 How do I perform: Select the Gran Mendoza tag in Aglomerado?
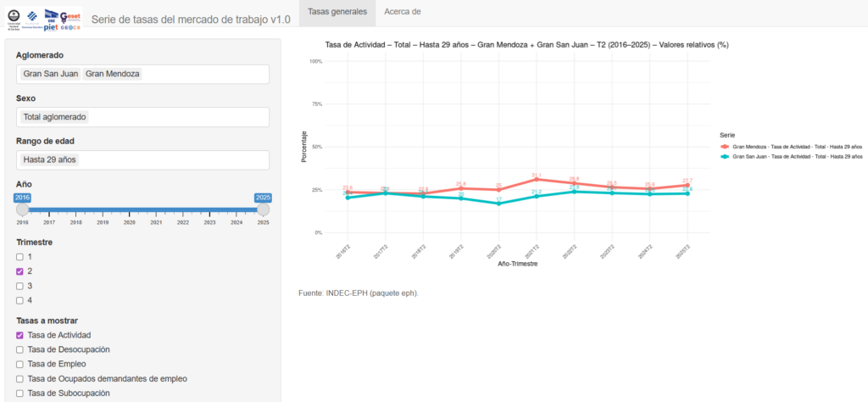pyautogui.click(x=113, y=74)
